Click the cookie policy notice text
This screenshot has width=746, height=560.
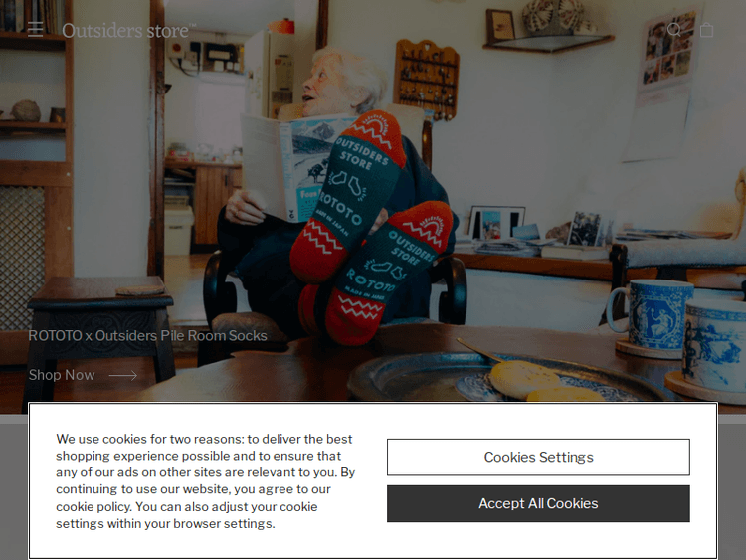tap(205, 481)
